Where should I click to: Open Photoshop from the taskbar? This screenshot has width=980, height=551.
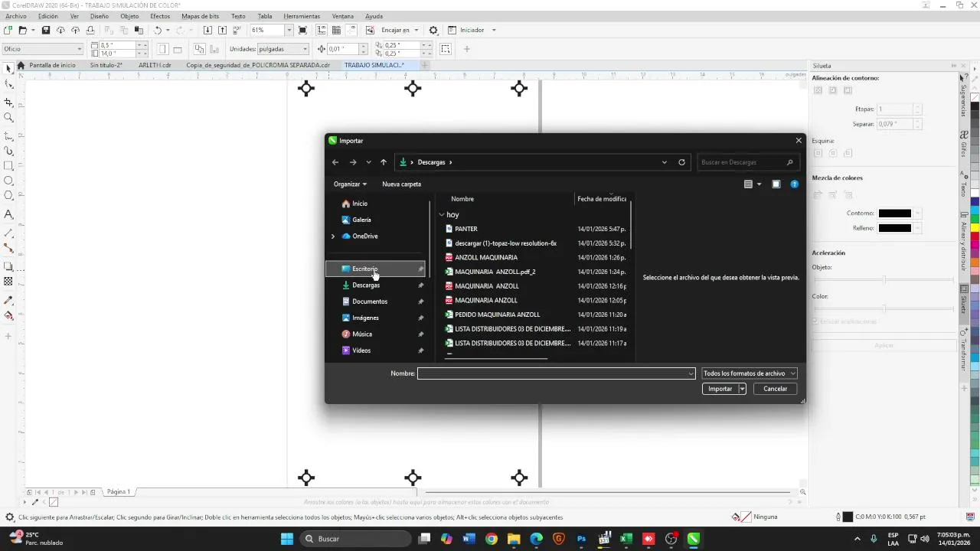coord(581,539)
